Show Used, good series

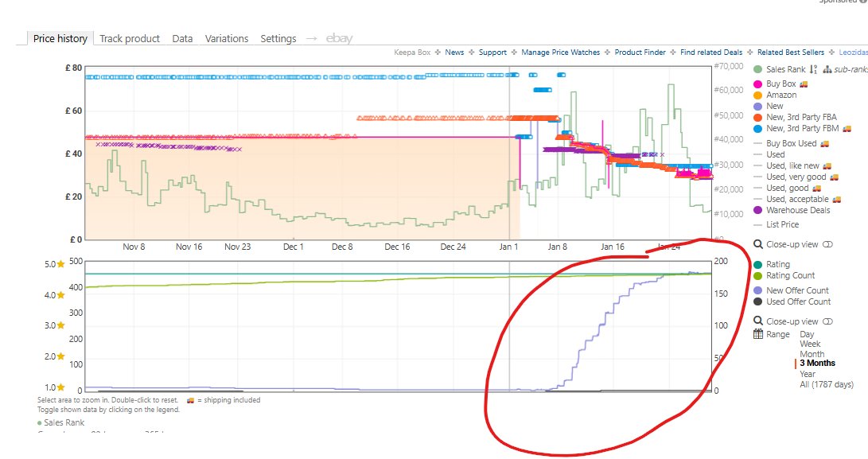point(787,188)
